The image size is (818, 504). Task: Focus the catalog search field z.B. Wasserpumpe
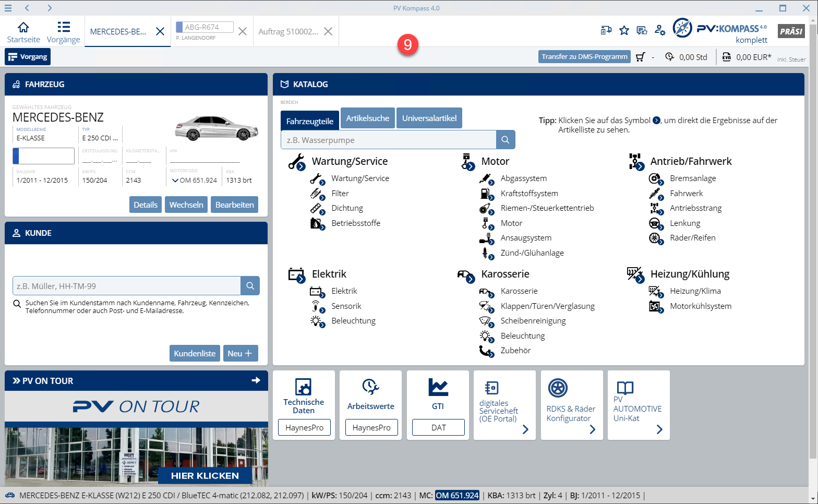tap(389, 140)
